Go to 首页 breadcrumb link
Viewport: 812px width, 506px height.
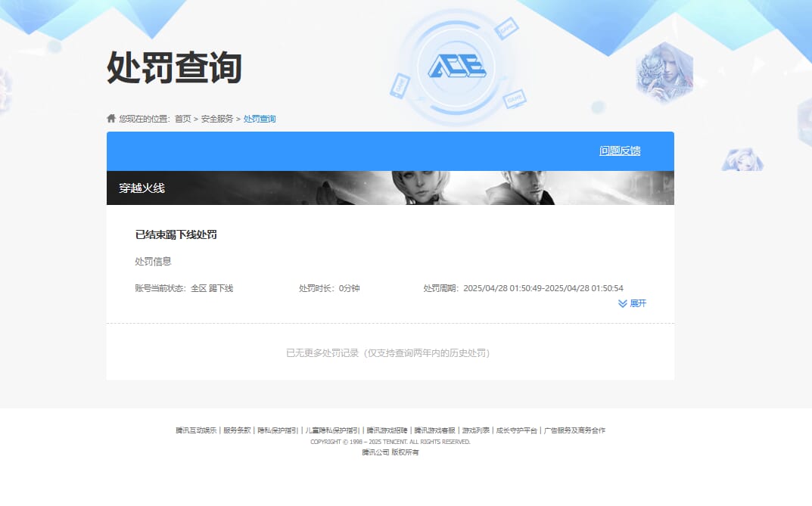click(182, 119)
